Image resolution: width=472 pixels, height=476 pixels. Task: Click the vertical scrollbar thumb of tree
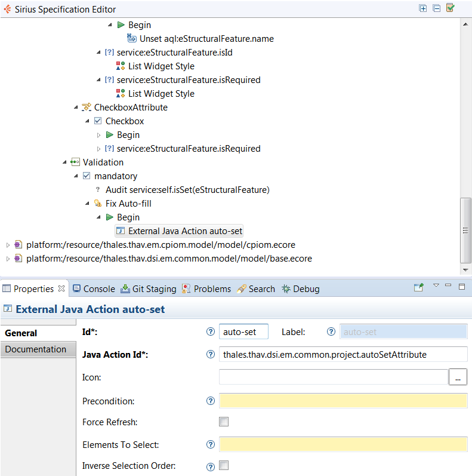tap(465, 231)
